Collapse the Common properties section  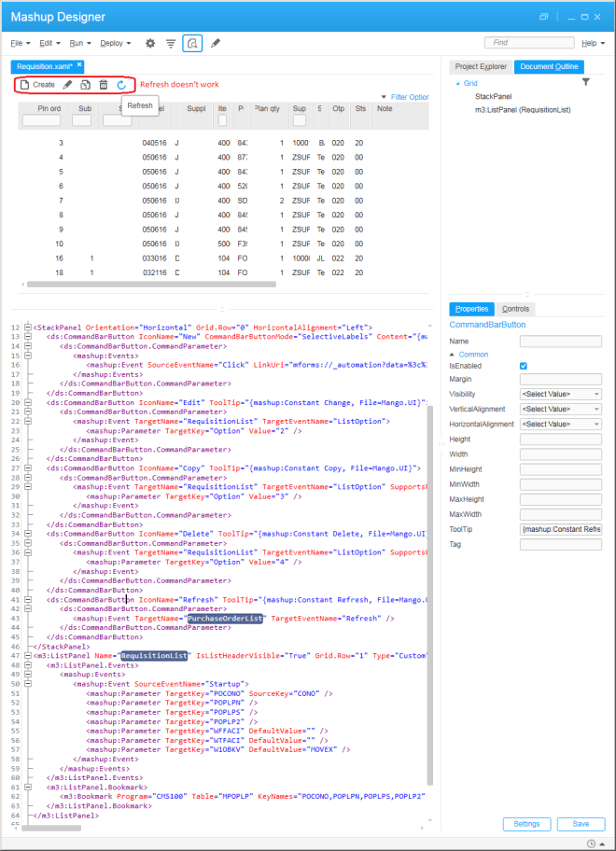tap(454, 355)
